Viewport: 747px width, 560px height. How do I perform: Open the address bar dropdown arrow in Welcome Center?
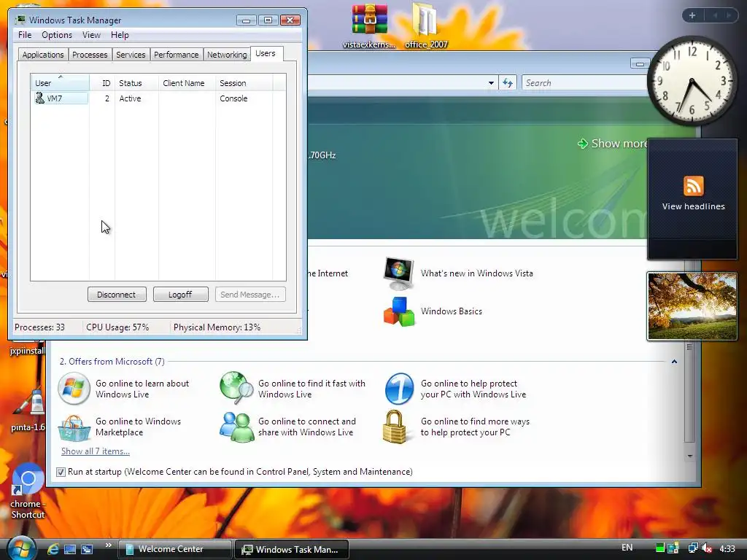(x=491, y=83)
